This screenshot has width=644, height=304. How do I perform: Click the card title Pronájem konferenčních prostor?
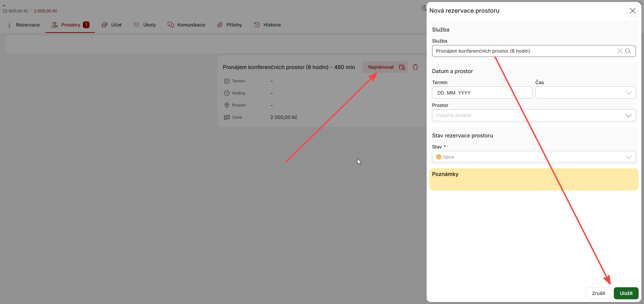pos(289,67)
